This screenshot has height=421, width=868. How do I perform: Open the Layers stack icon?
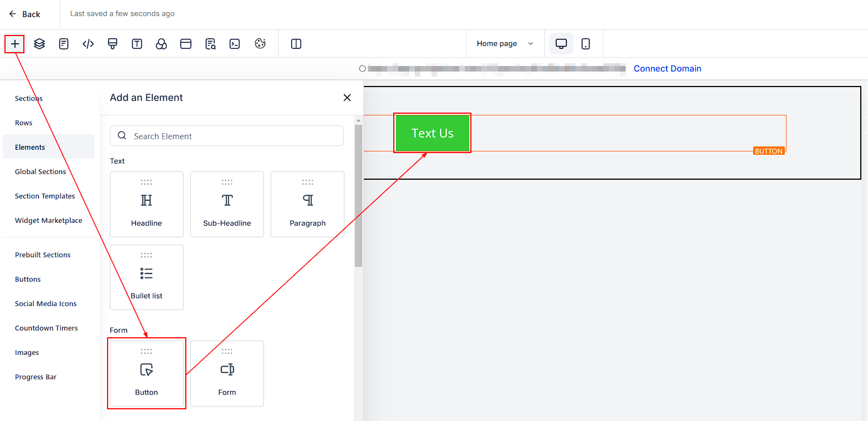point(39,44)
